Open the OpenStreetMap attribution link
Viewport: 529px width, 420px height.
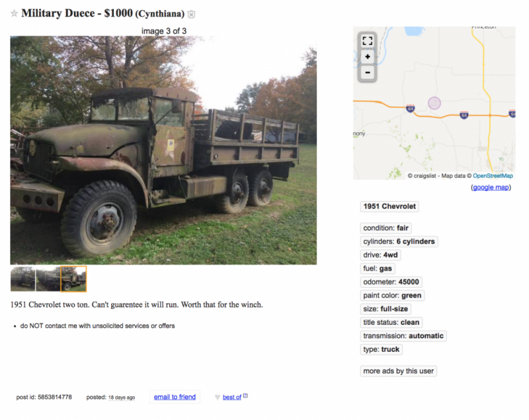pos(493,176)
